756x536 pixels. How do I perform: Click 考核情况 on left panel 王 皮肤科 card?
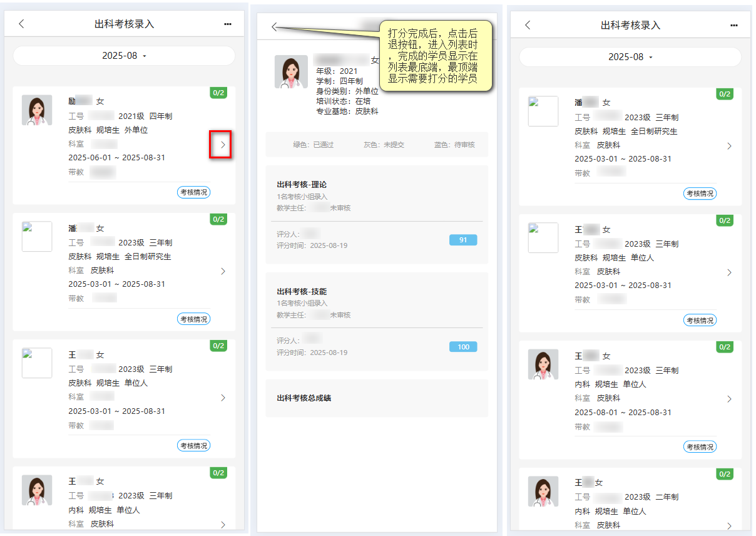click(x=193, y=445)
